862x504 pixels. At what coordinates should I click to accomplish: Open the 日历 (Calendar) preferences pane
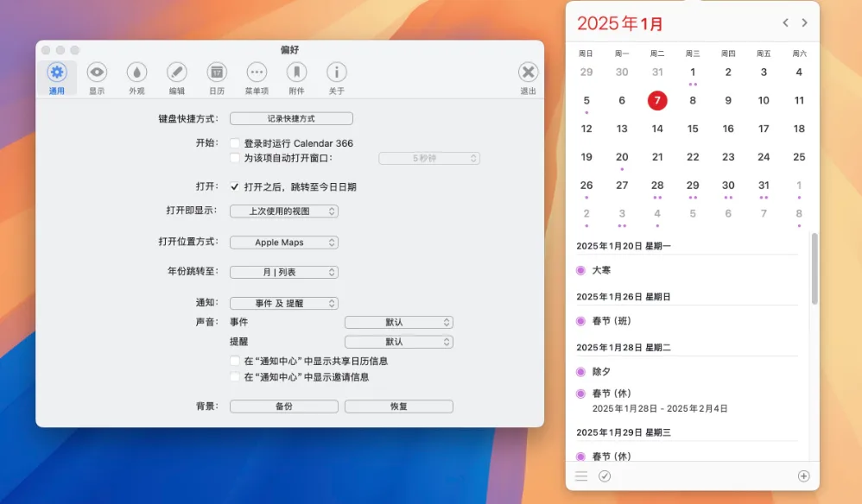pos(217,78)
